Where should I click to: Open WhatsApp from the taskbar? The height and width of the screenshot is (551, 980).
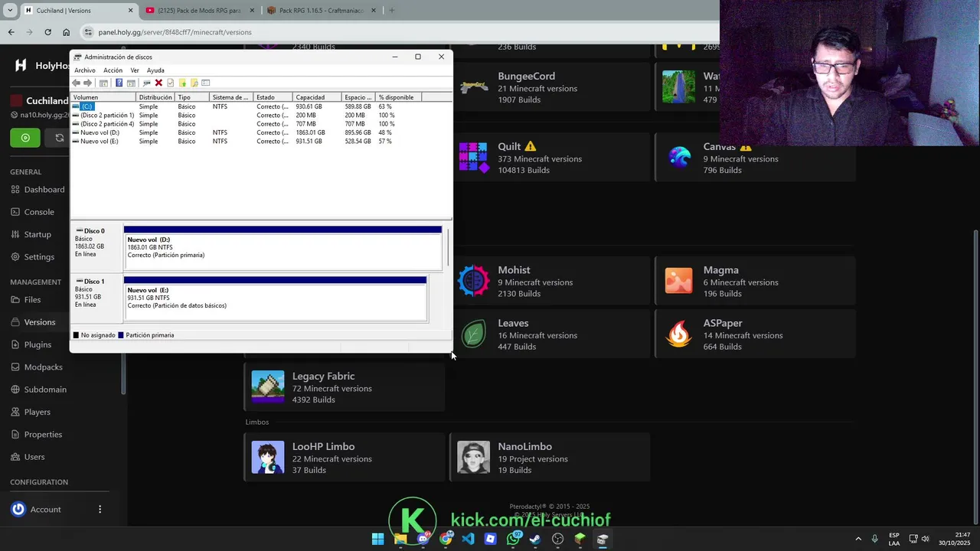click(x=513, y=539)
